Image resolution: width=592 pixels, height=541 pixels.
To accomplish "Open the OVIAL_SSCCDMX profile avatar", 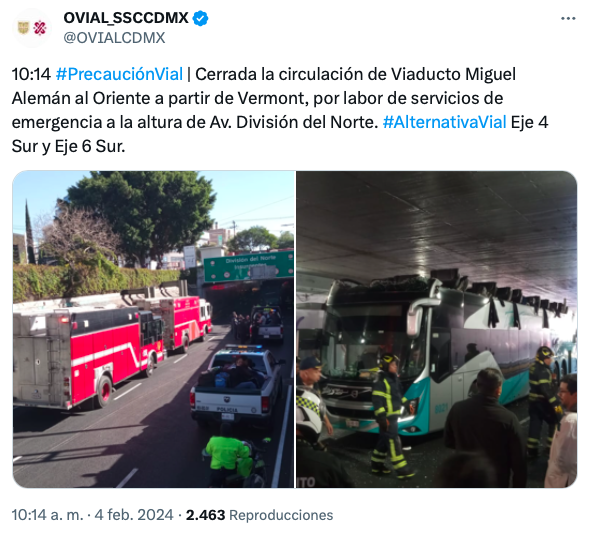I will pos(32,28).
